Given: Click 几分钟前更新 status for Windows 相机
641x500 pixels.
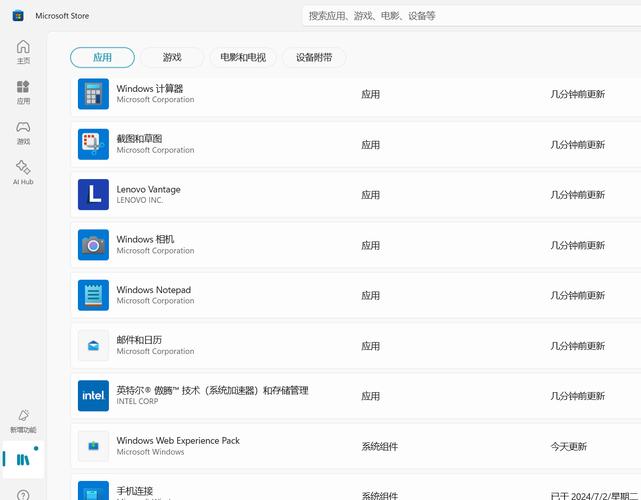Looking at the screenshot, I should coord(577,245).
